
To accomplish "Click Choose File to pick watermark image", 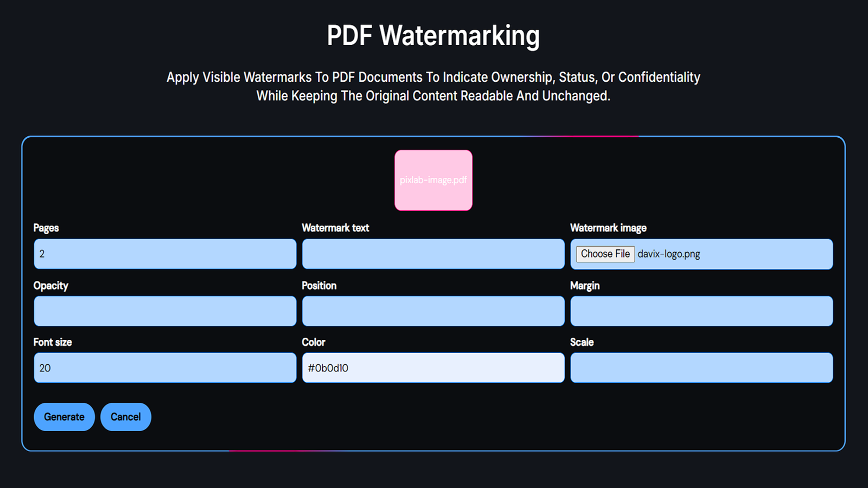I will coord(605,253).
